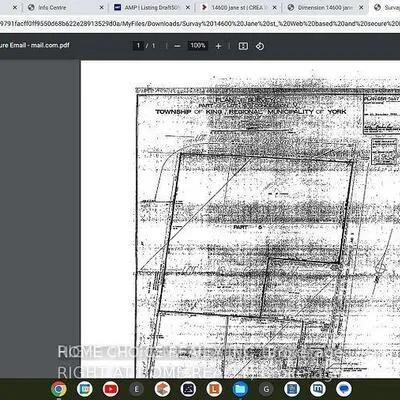This screenshot has width=400, height=400.
Task: Click the browser address bar URL
Action: point(200,24)
